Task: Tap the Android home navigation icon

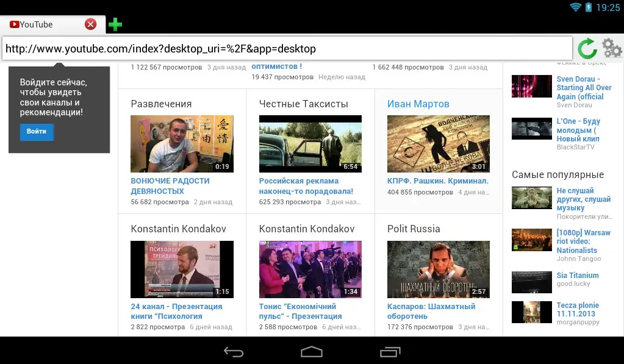Action: tap(312, 352)
